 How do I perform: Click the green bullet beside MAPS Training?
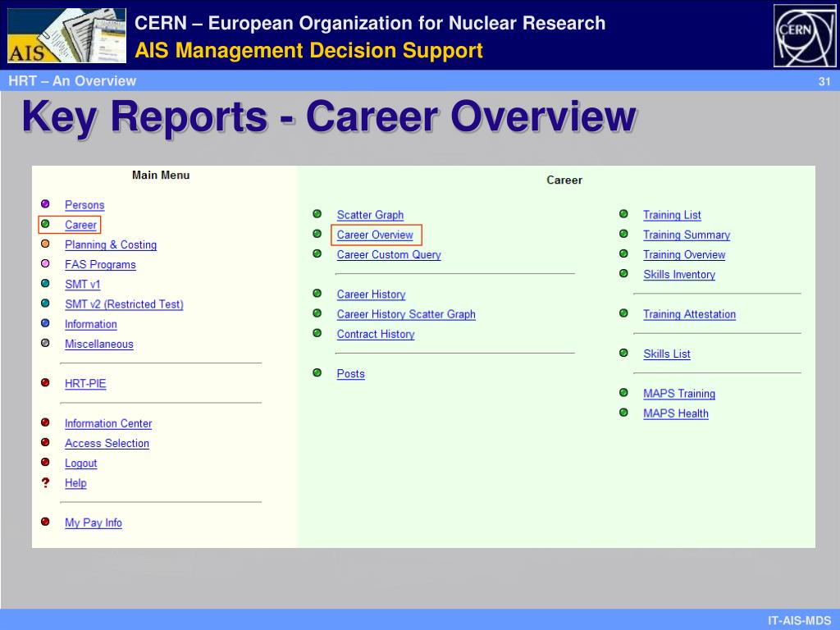click(623, 392)
